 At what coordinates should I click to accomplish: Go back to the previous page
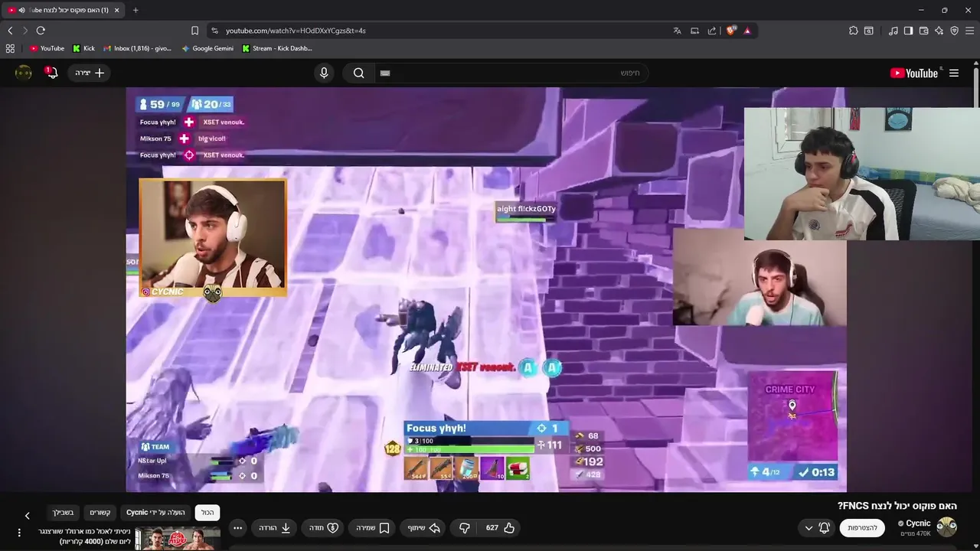(10, 31)
